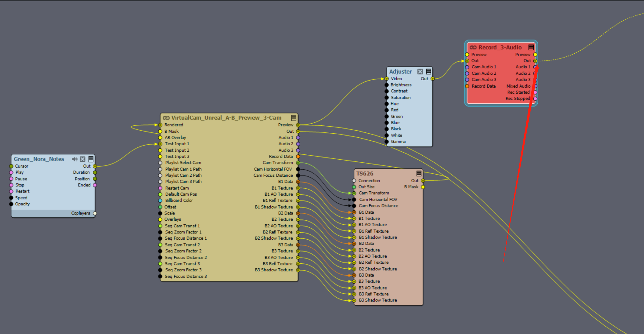Image resolution: width=644 pixels, height=334 pixels.
Task: Select the Adjuster node title
Action: (x=400, y=71)
